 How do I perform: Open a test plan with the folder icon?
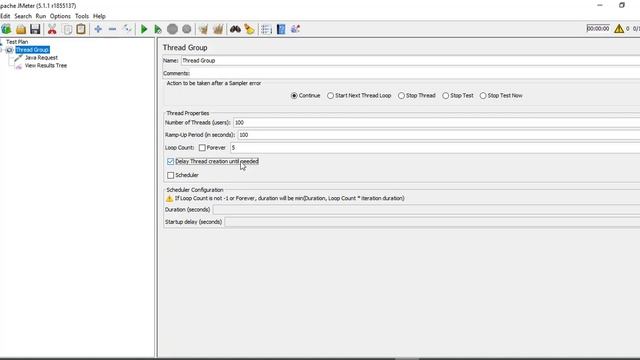[x=21, y=29]
